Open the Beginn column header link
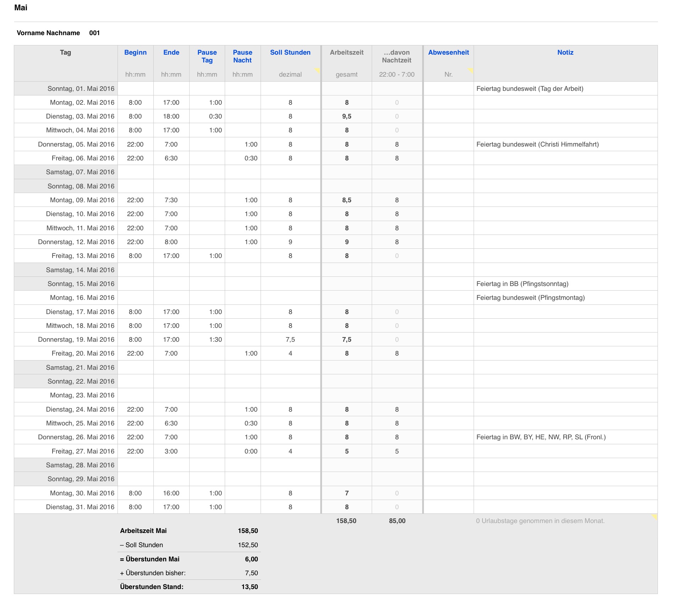The height and width of the screenshot is (616, 676). coord(135,53)
